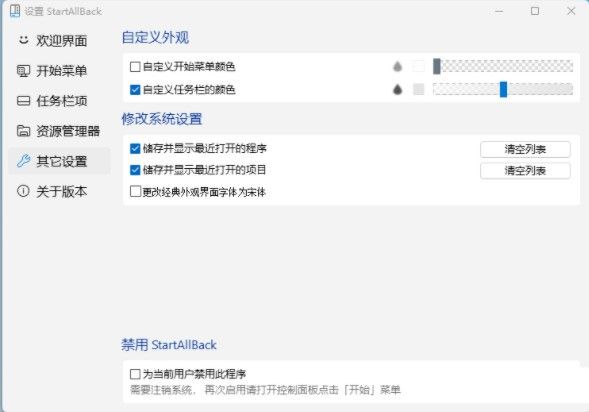Image resolution: width=589 pixels, height=412 pixels.
Task: Uncheck 储存并显示最近打开的项目
Action: 135,170
